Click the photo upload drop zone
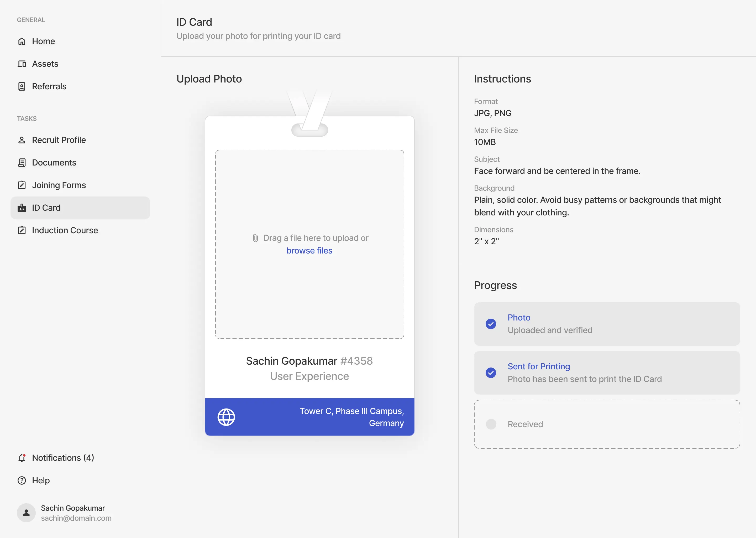756x538 pixels. [309, 245]
